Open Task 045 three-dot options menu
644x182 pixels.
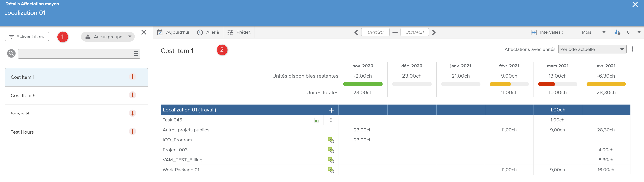point(331,120)
